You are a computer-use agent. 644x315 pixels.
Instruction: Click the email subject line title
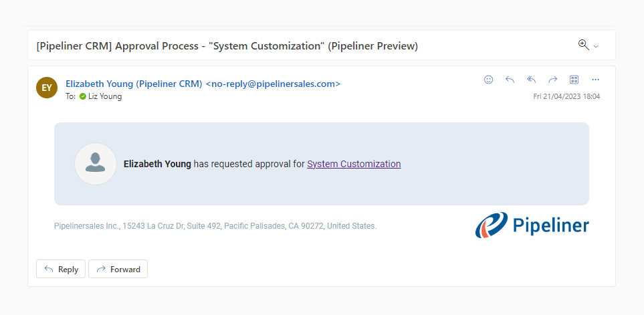[227, 46]
